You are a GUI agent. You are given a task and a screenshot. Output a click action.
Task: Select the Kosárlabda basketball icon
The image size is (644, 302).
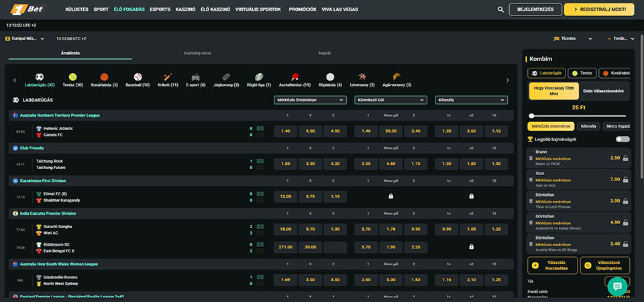point(105,77)
